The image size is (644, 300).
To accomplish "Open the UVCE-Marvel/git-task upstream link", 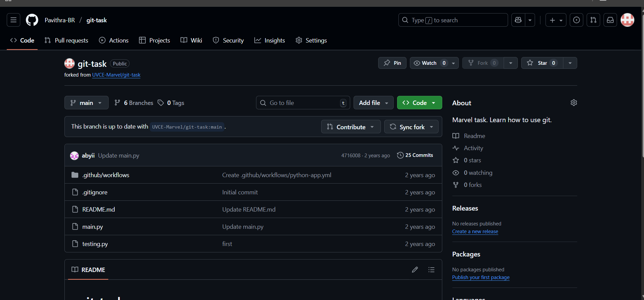I will pyautogui.click(x=116, y=75).
